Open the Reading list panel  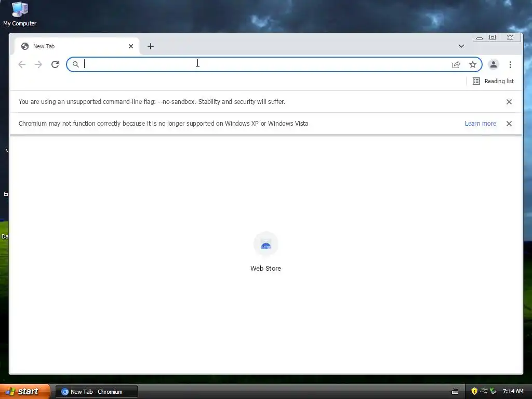coord(494,81)
